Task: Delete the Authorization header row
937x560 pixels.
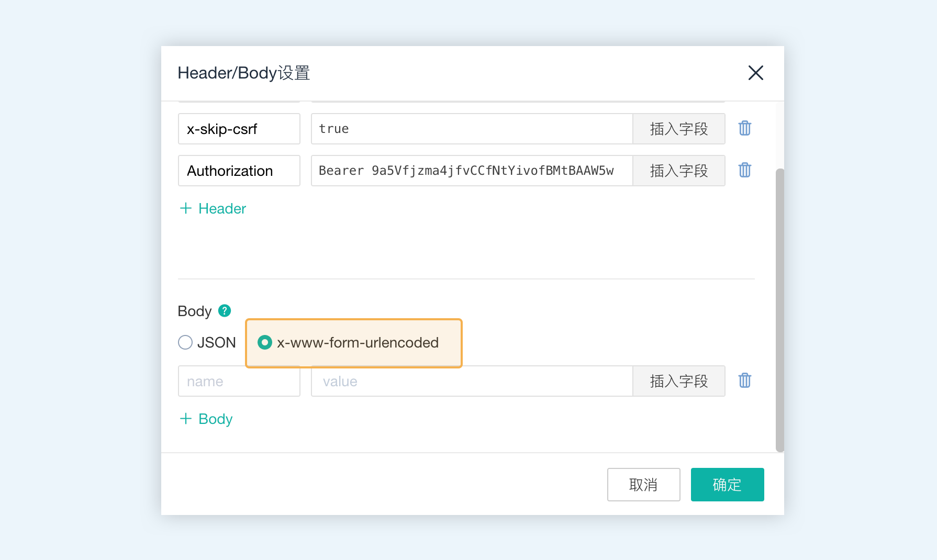Action: (x=744, y=170)
